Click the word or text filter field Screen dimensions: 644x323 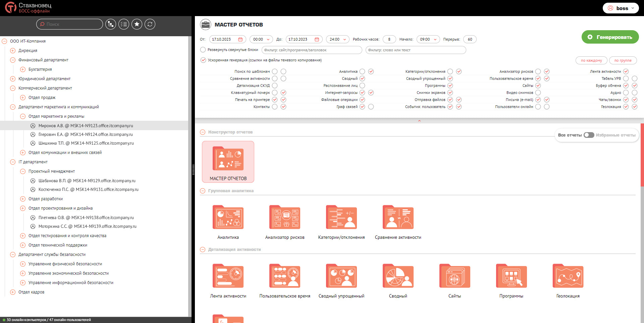(416, 50)
